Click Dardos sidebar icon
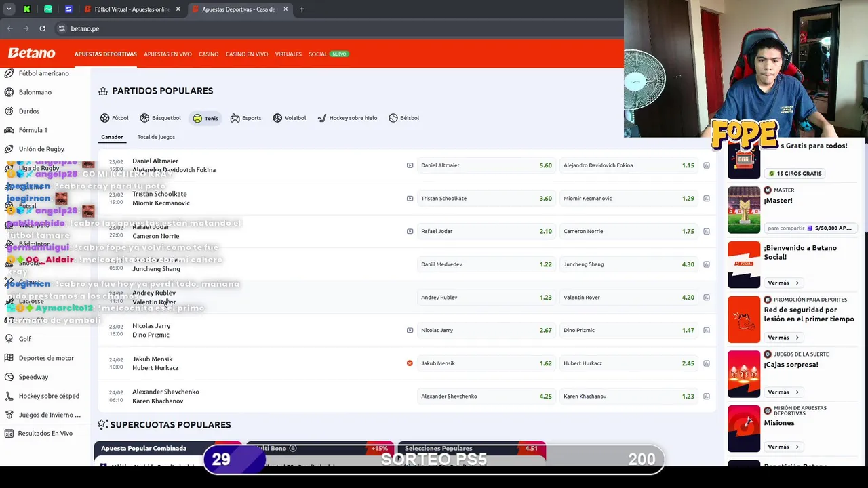This screenshot has width=868, height=488. (x=9, y=111)
